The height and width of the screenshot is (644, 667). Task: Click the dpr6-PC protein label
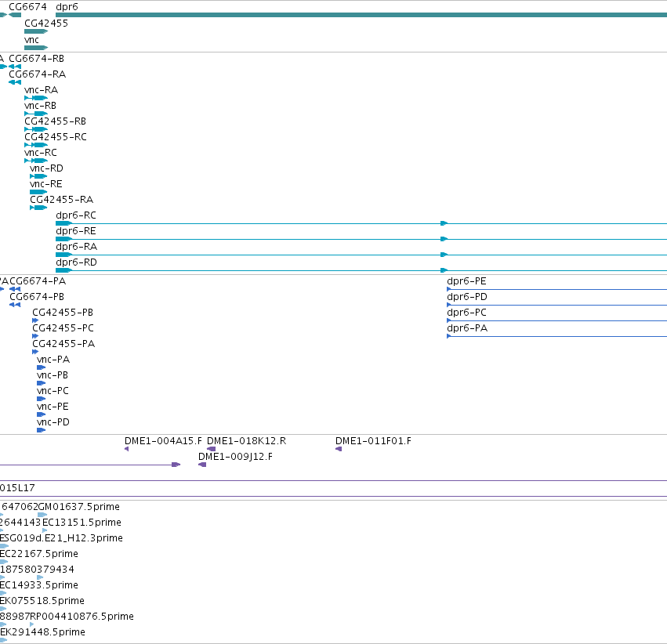pos(466,313)
